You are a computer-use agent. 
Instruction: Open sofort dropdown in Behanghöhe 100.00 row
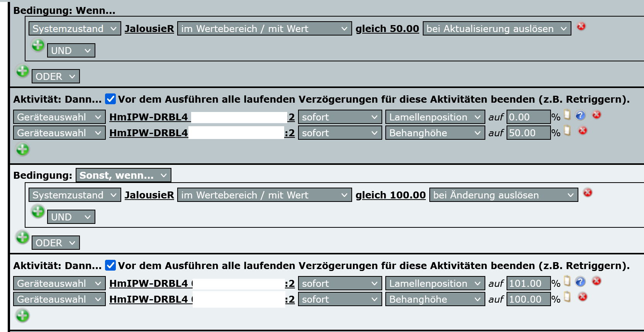point(340,299)
